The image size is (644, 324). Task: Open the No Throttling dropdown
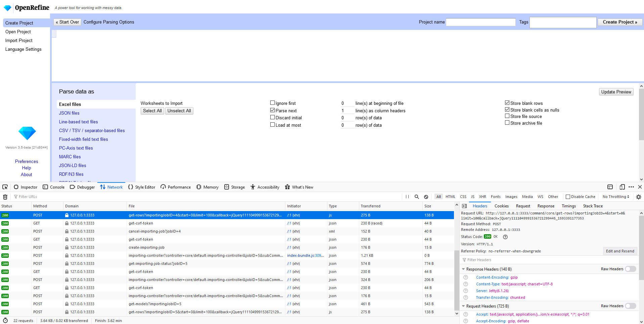pyautogui.click(x=616, y=197)
